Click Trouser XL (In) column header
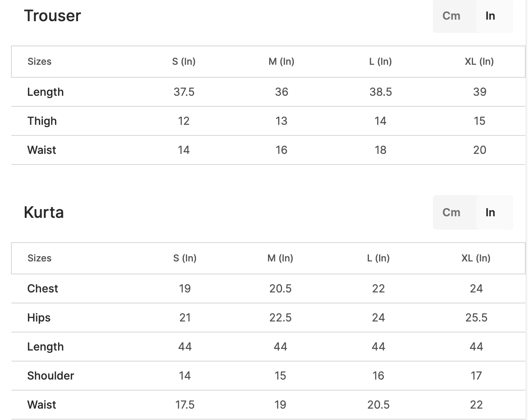528x420 pixels. (479, 62)
